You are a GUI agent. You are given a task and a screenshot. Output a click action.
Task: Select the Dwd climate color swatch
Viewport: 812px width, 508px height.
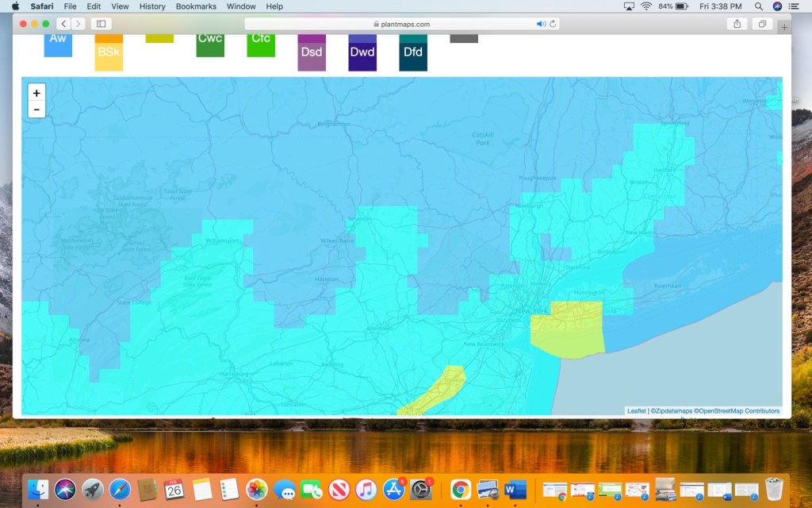(362, 53)
